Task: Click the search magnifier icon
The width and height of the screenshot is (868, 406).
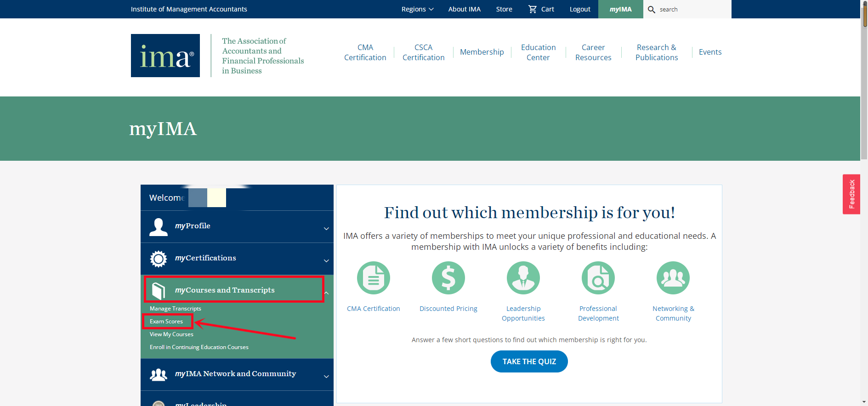Action: click(x=651, y=9)
